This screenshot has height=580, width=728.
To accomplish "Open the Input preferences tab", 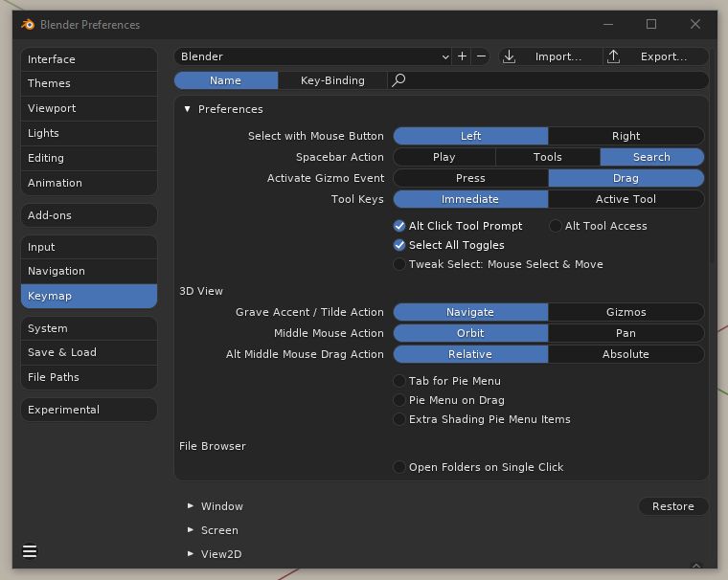I will tap(89, 247).
